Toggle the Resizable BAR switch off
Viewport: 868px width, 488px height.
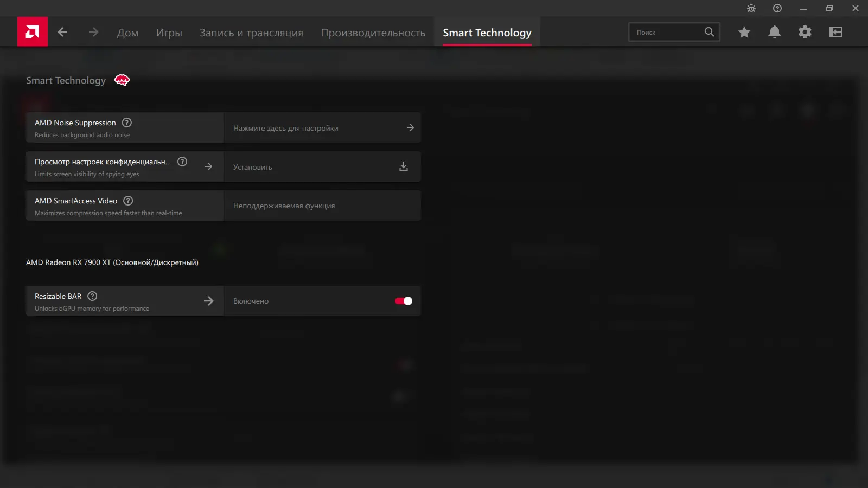click(404, 301)
